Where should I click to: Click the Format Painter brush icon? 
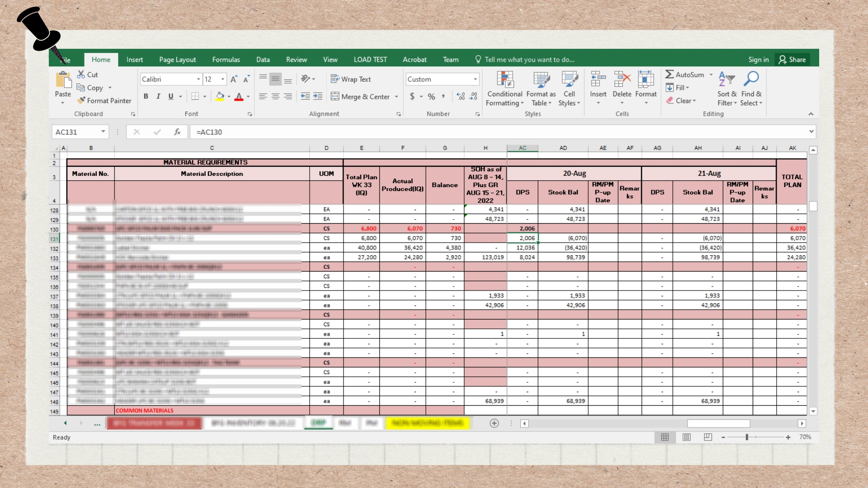click(81, 100)
